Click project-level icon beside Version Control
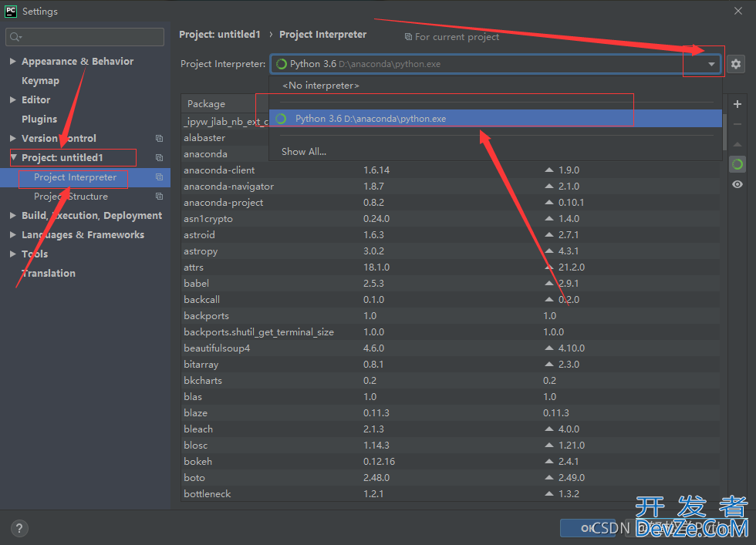This screenshot has height=545, width=756. tap(159, 138)
